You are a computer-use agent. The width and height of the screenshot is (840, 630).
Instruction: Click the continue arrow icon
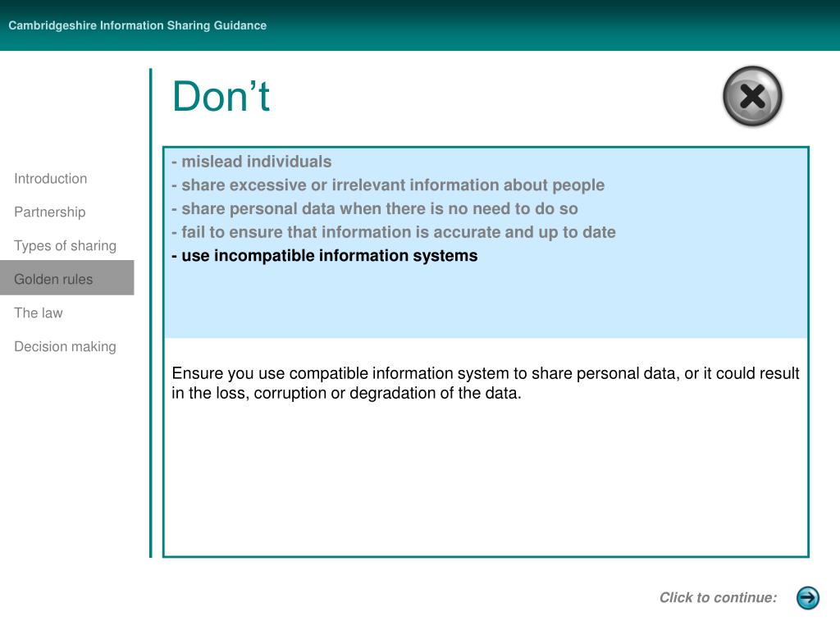808,597
